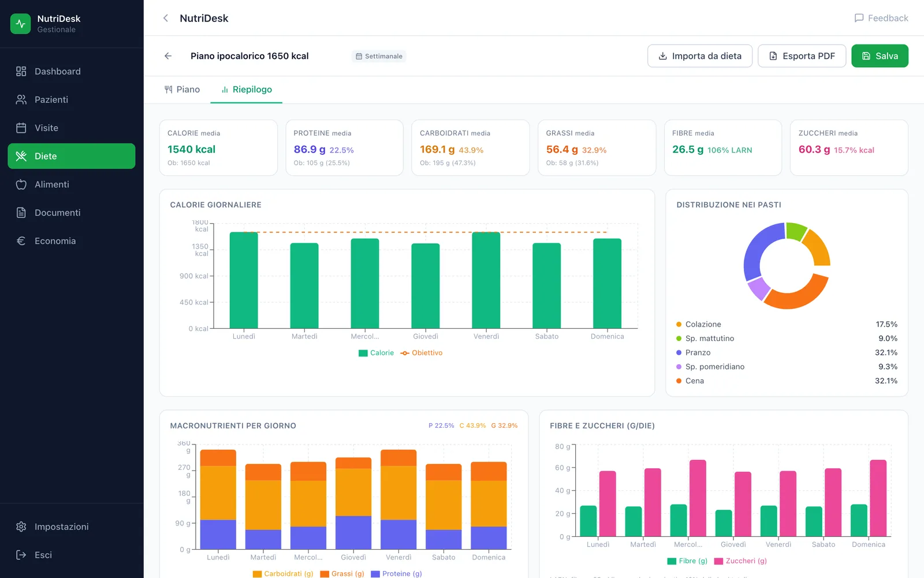The image size is (924, 578).
Task: Click the 1540 kcal average calorie value
Action: 191,149
